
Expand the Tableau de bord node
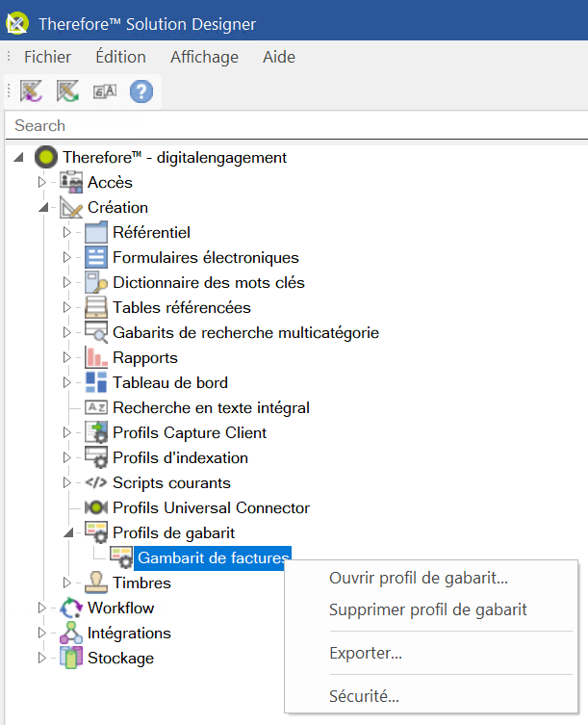(67, 382)
